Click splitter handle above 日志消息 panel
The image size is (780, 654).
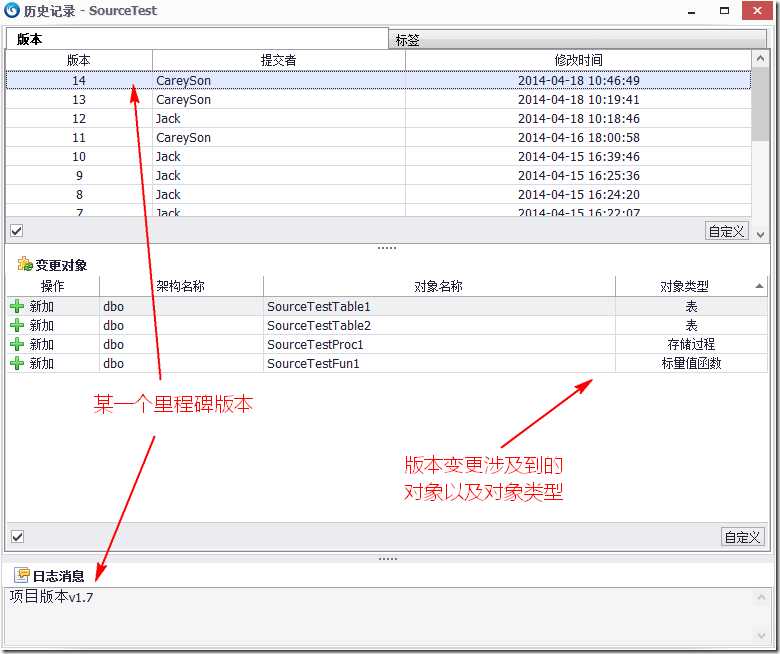tap(388, 559)
